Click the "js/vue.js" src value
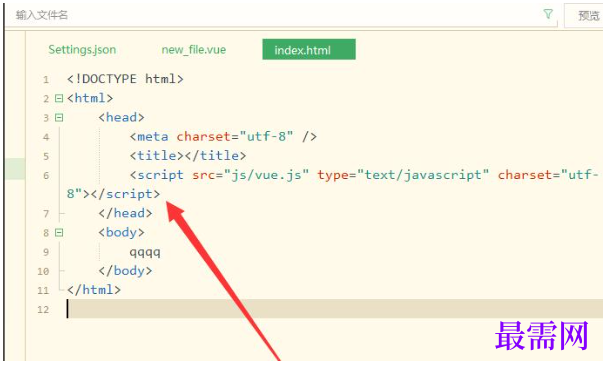 pos(266,175)
